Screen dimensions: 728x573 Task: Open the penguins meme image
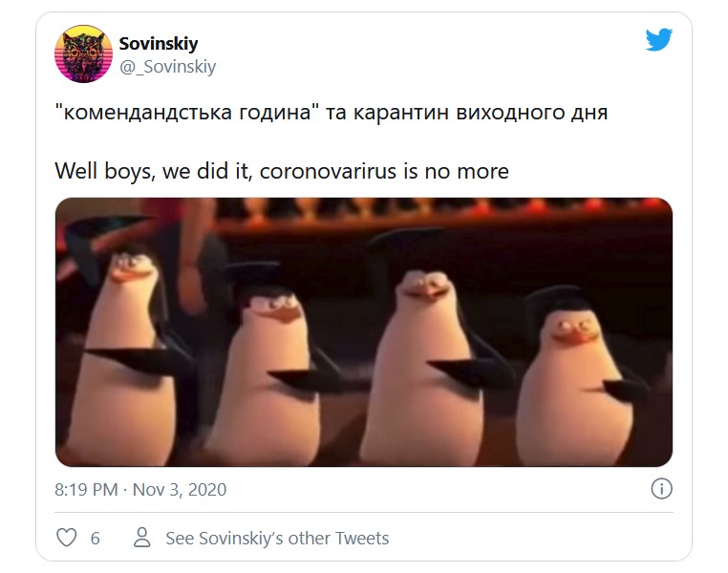coord(364,332)
